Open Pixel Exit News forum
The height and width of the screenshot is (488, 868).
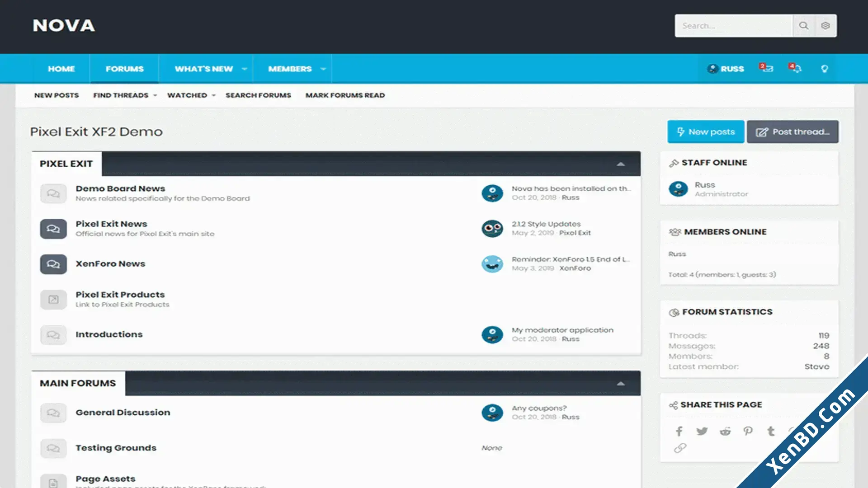[111, 224]
